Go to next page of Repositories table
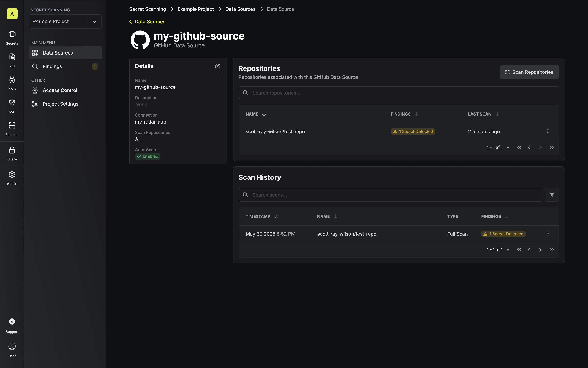The image size is (588, 368). 540,148
